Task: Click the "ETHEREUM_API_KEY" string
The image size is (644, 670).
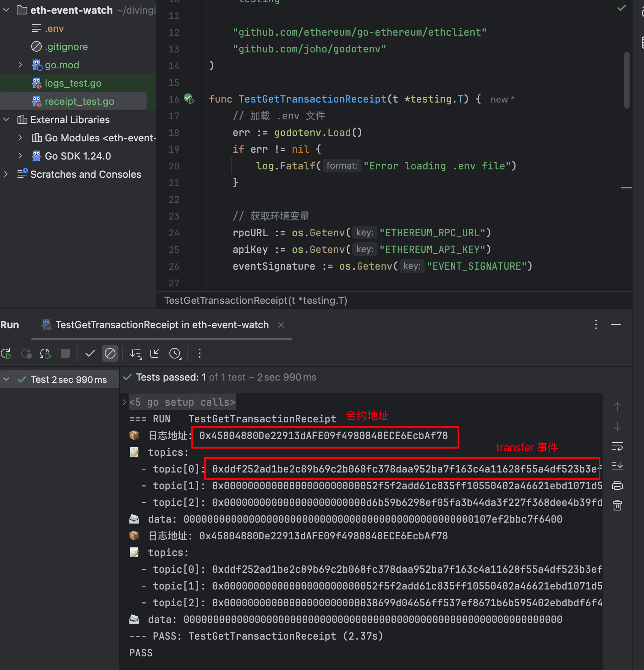Action: pyautogui.click(x=432, y=250)
